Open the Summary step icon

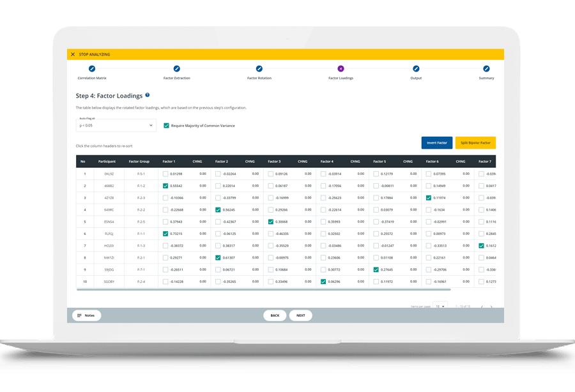point(486,68)
